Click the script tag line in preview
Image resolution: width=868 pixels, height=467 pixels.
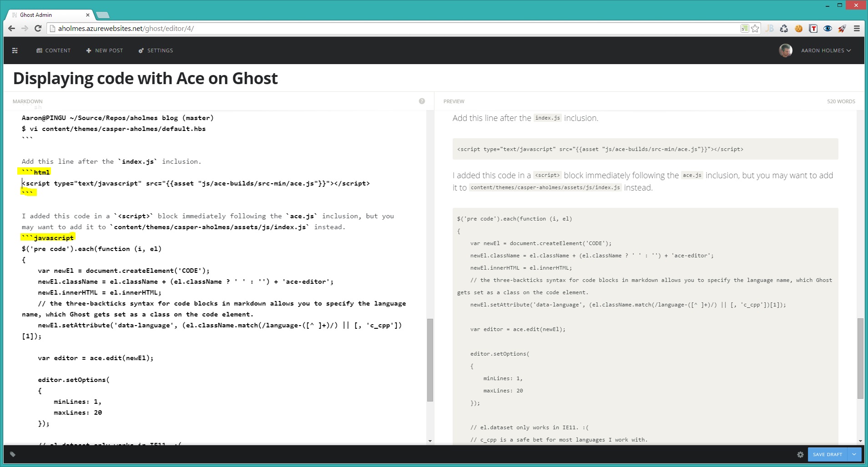click(x=600, y=149)
